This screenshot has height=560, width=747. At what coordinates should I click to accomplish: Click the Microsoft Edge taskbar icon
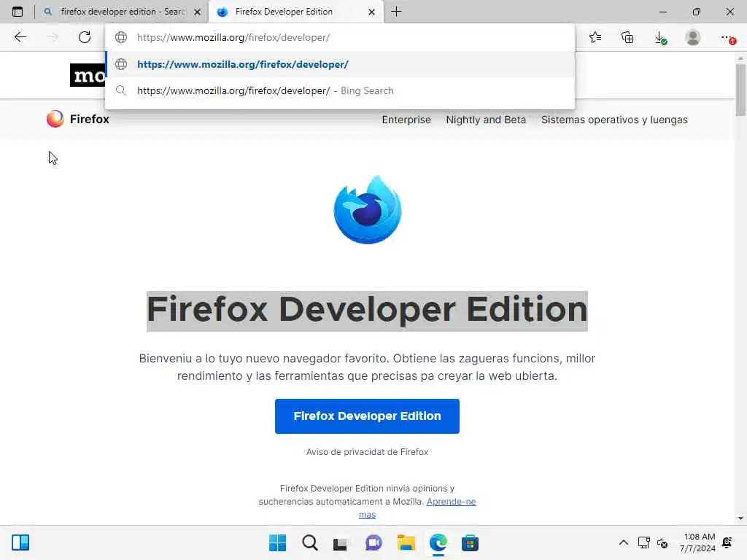click(x=438, y=542)
